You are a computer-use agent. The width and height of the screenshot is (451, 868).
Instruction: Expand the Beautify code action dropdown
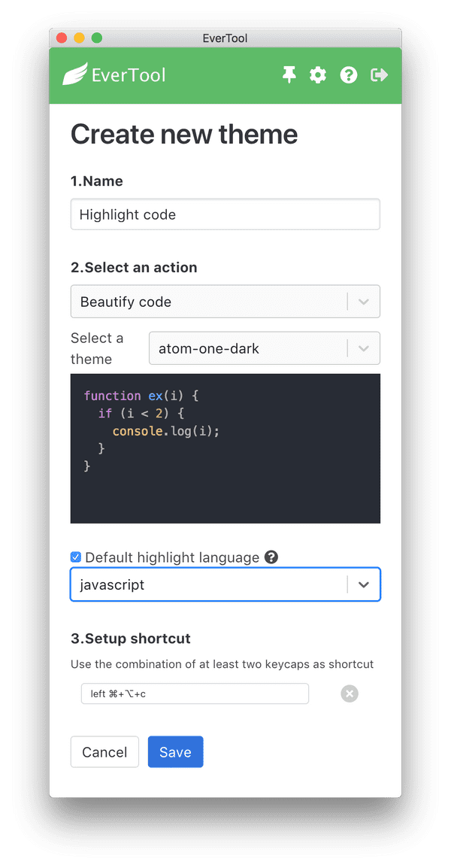point(225,302)
